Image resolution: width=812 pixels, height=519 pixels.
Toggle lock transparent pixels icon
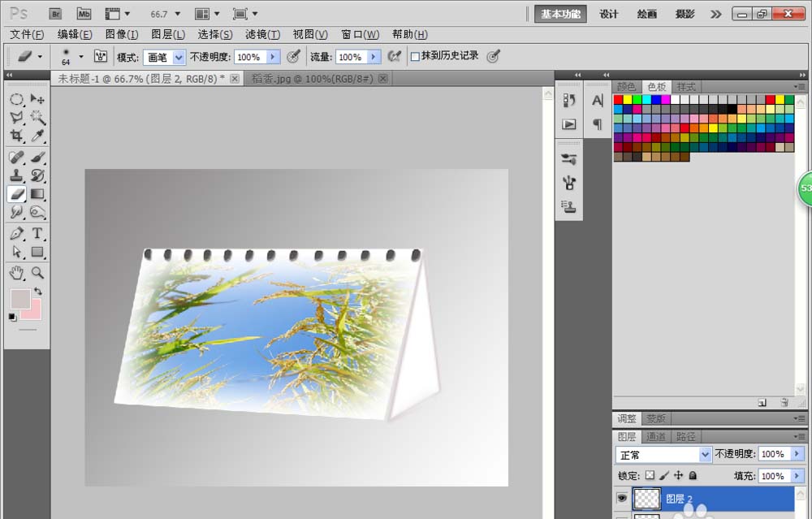pyautogui.click(x=650, y=475)
